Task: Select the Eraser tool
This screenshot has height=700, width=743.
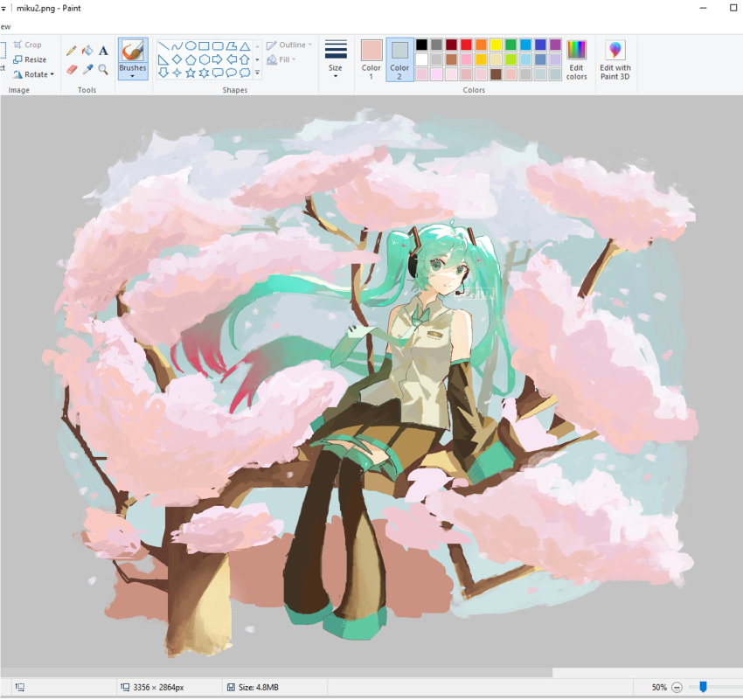Action: (x=72, y=69)
